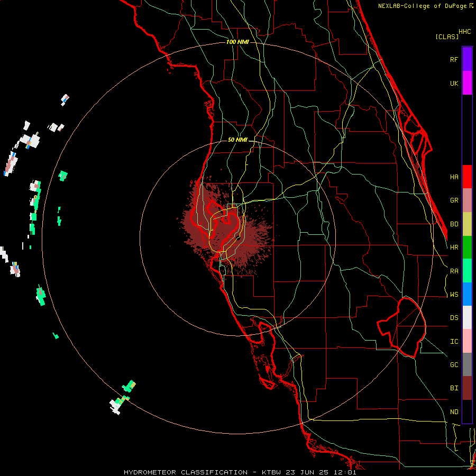Image resolution: width=476 pixels, height=476 pixels.
Task: Click the light pink IC legend swatch
Action: (467, 341)
